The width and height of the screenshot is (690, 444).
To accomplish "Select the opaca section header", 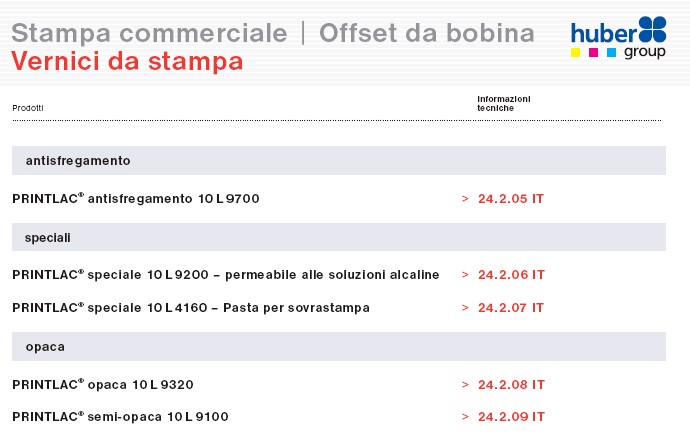I will pyautogui.click(x=339, y=347).
